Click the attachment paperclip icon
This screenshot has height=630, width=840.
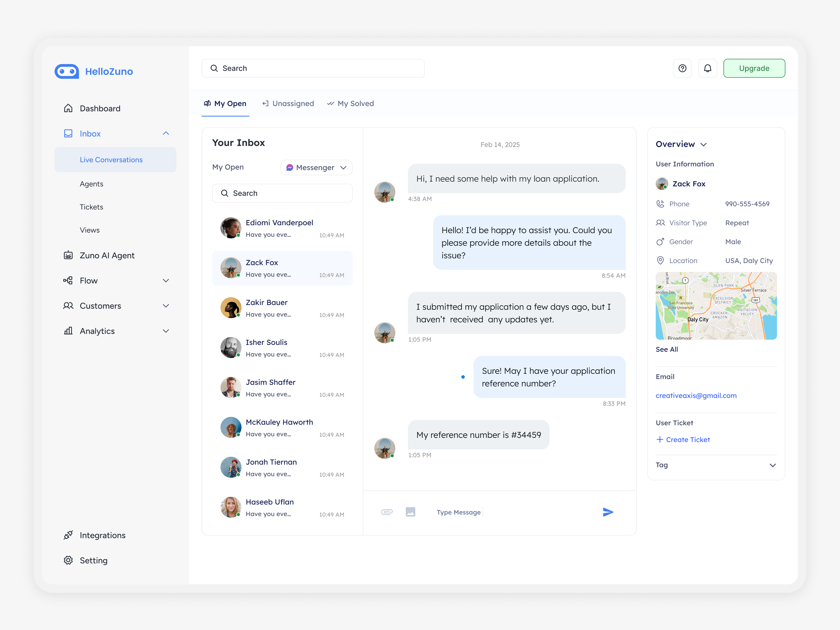(387, 512)
